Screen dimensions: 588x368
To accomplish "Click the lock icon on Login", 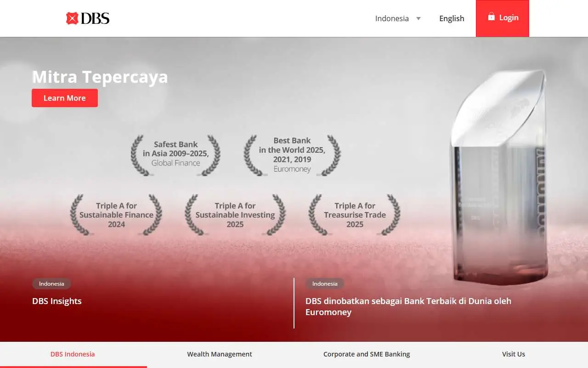I will point(491,17).
